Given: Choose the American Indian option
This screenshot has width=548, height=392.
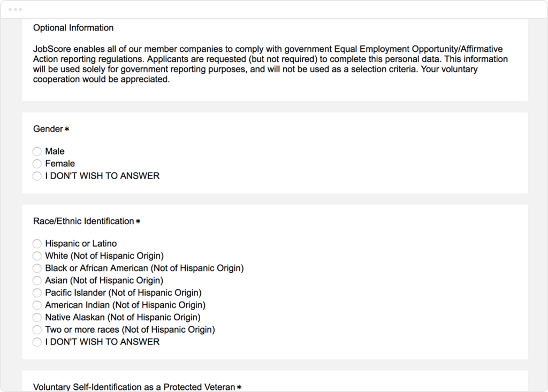Looking at the screenshot, I should click(x=37, y=305).
